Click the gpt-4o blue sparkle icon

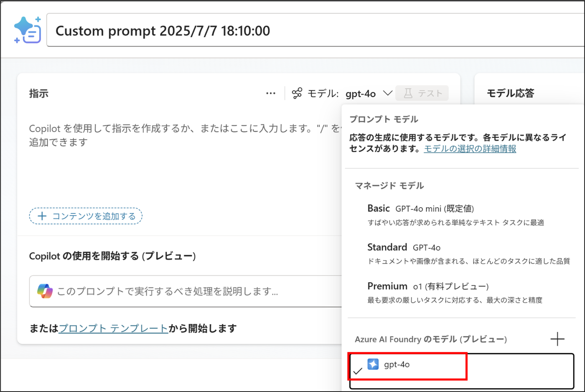tap(373, 364)
